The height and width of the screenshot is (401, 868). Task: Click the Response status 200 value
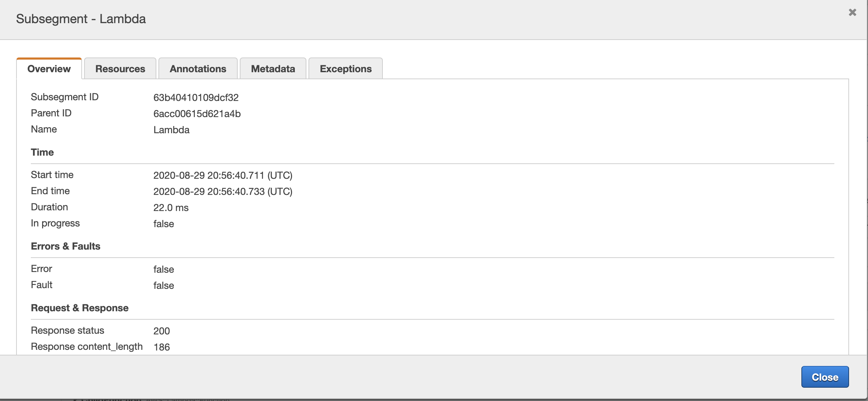(x=162, y=331)
